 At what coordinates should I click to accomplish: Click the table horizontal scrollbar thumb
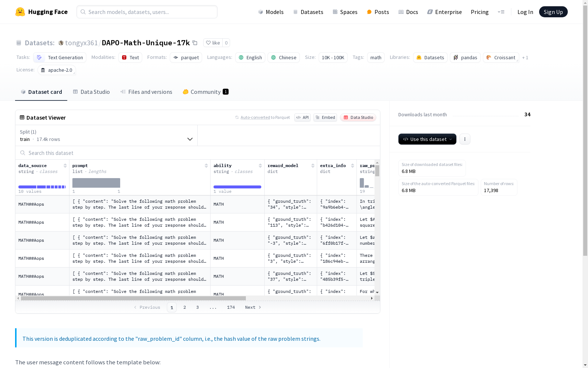pyautogui.click(x=133, y=298)
